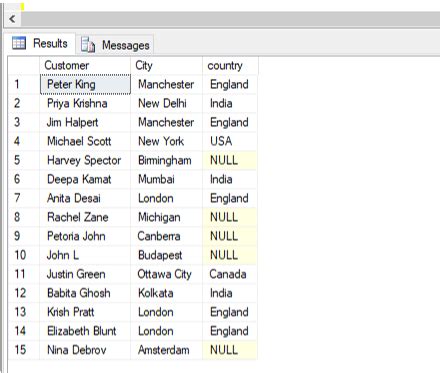Image resolution: width=444 pixels, height=373 pixels.
Task: Click the Canada country cell
Action: pyautogui.click(x=230, y=274)
